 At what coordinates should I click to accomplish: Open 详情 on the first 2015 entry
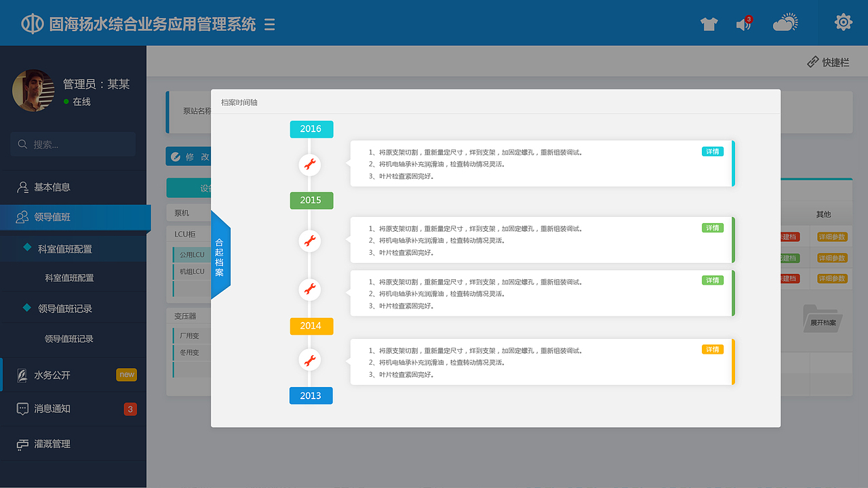[x=712, y=228]
